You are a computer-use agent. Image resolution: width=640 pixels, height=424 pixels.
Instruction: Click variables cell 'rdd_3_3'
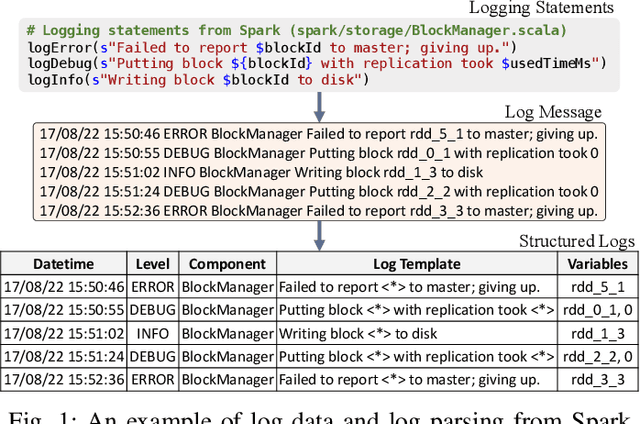598,380
